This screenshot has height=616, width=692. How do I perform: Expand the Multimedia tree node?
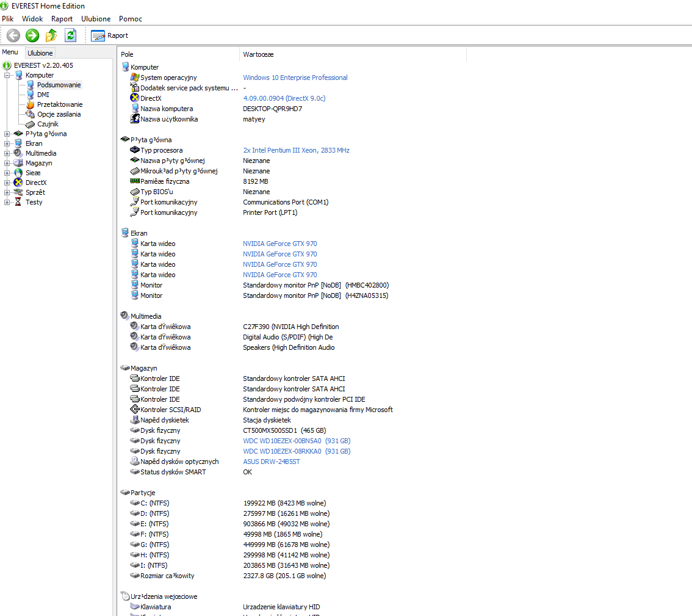7,153
